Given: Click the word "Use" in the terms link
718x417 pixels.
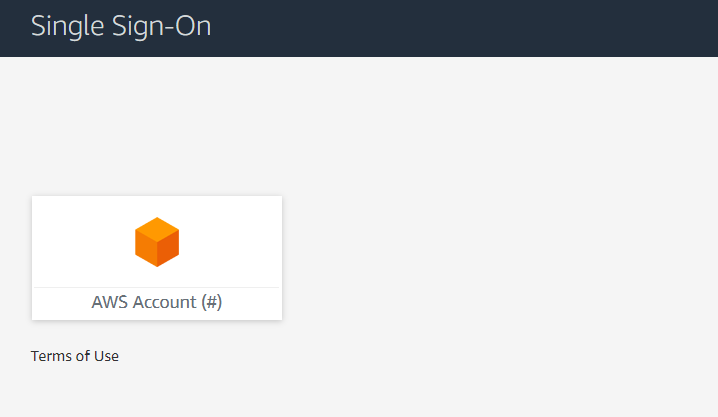Looking at the screenshot, I should [106, 356].
